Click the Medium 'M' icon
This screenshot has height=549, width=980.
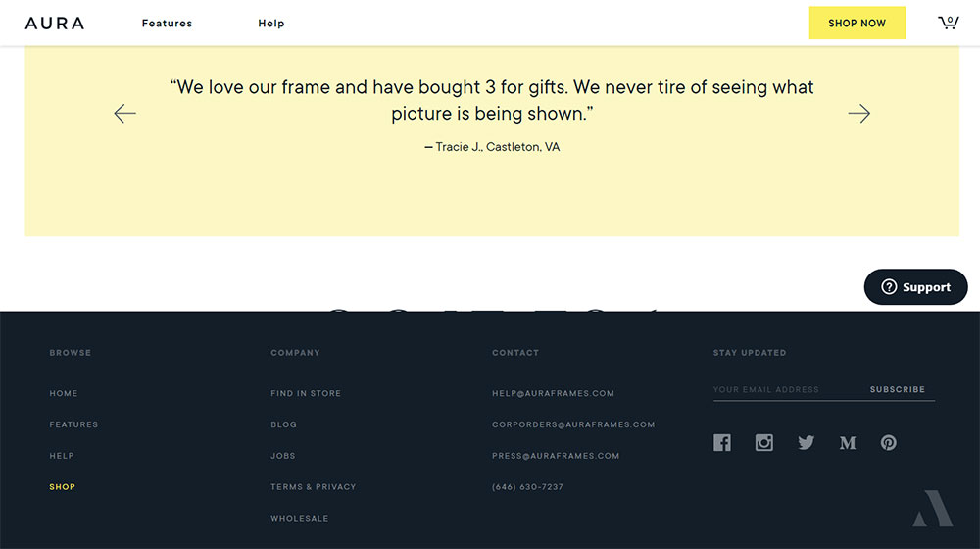point(848,443)
